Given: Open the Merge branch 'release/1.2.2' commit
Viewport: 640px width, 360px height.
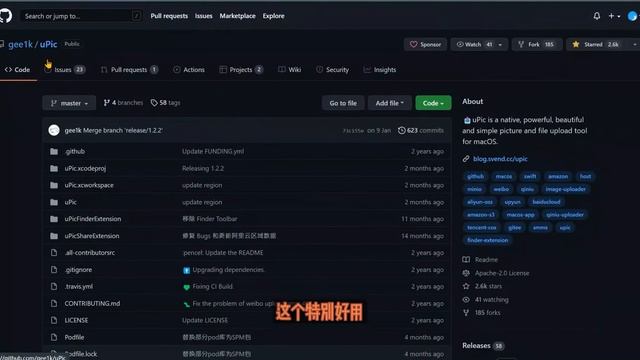Looking at the screenshot, I should [x=123, y=131].
